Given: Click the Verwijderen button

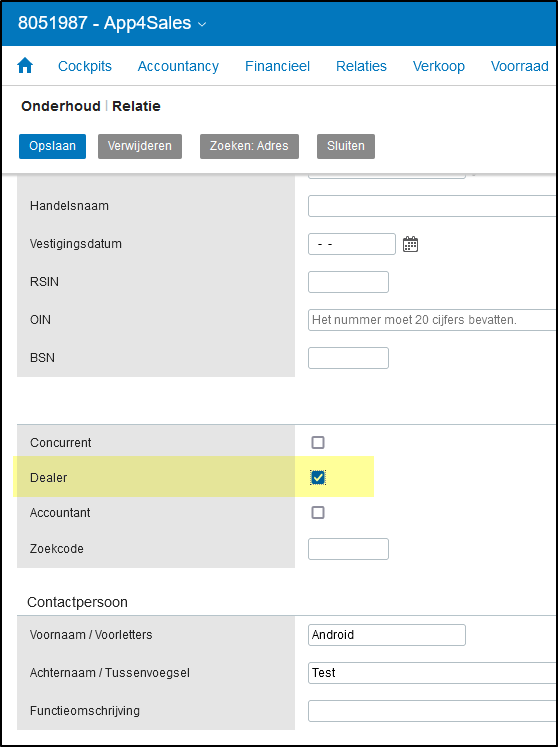Looking at the screenshot, I should point(140,146).
